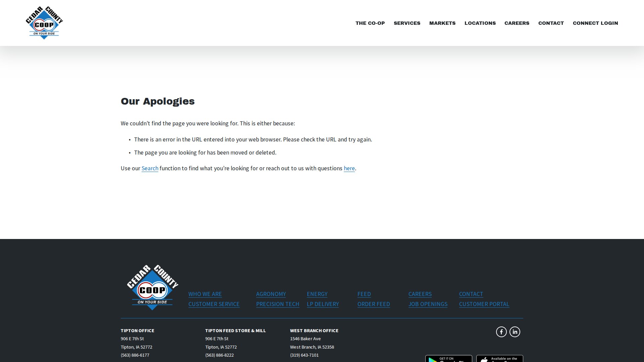Click the 'here' contact link
The height and width of the screenshot is (362, 644).
[349, 168]
